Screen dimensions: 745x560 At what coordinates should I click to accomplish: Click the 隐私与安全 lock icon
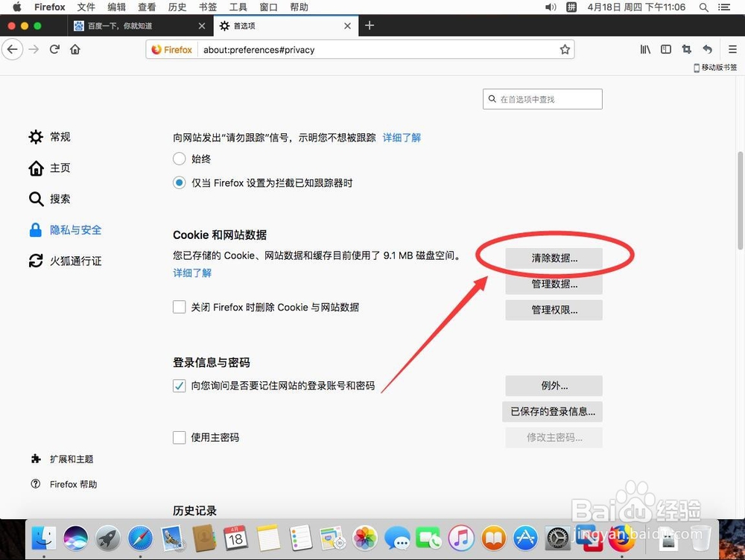click(36, 230)
